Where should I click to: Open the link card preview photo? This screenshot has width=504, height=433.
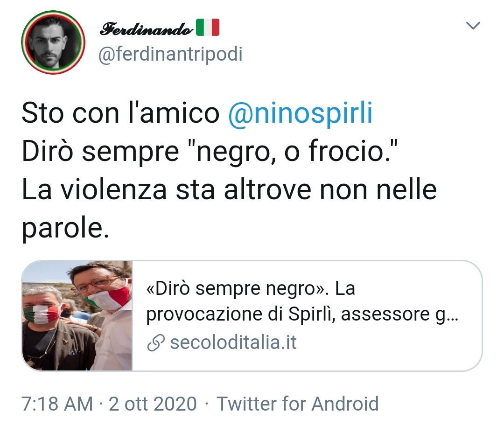point(77,316)
